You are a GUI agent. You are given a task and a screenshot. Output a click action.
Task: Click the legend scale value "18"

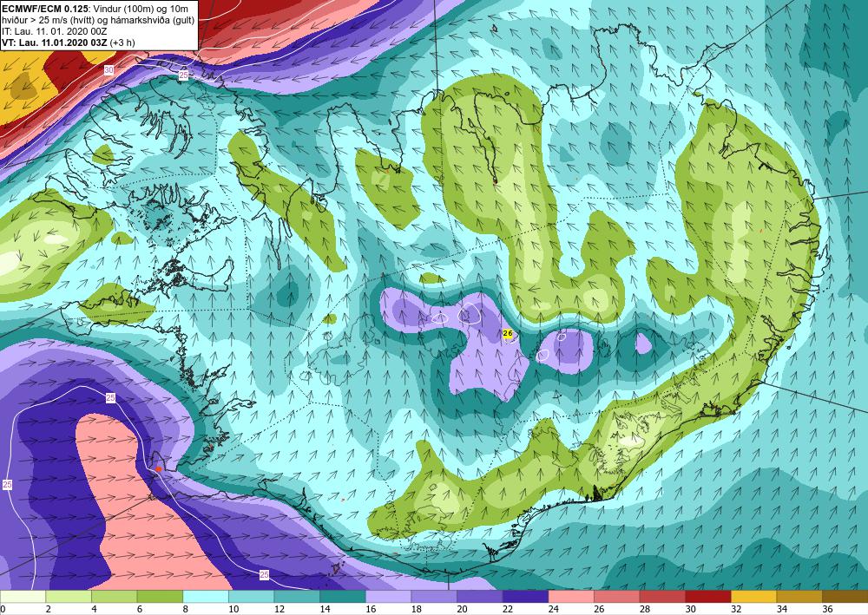(x=417, y=609)
